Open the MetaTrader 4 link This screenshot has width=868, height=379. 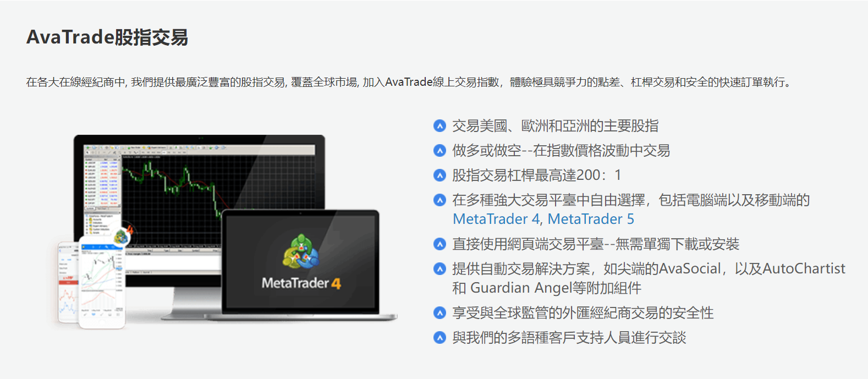coord(496,219)
